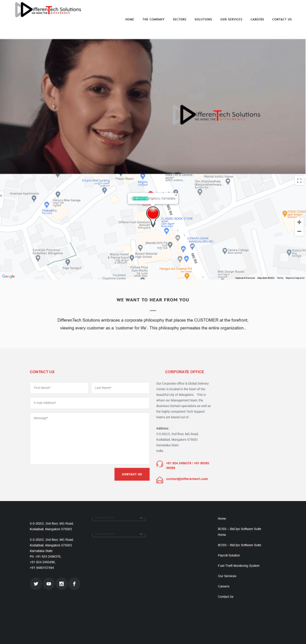Open the Twitter social icon in footer

[36, 584]
